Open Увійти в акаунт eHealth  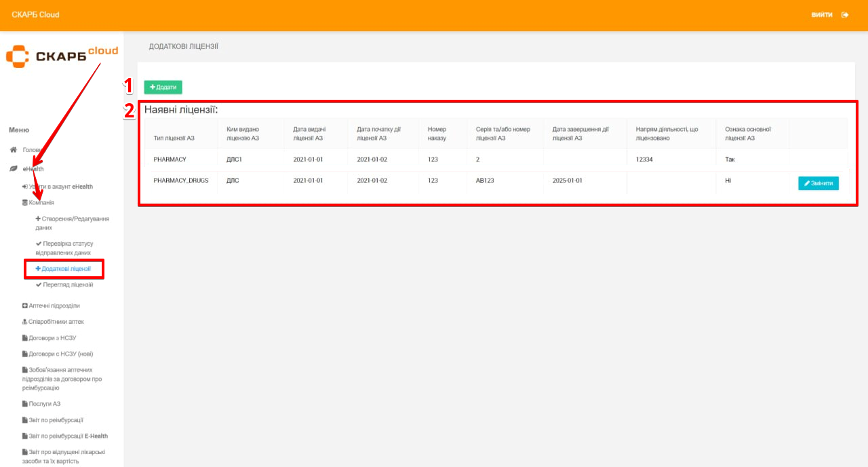coord(60,186)
